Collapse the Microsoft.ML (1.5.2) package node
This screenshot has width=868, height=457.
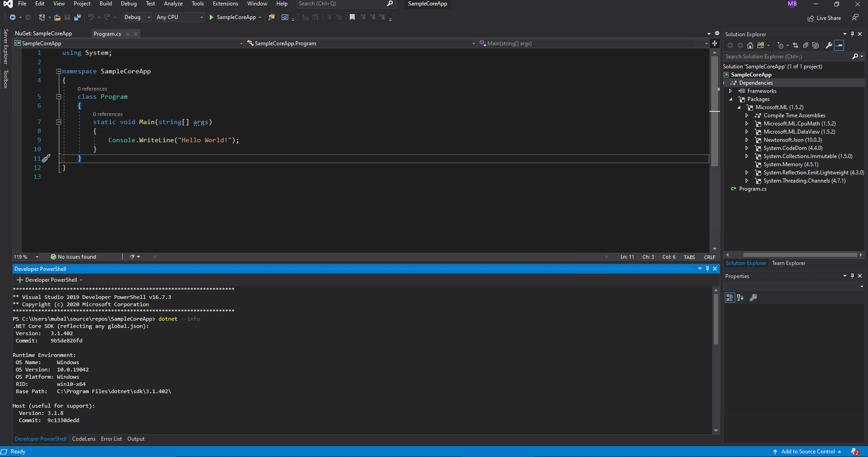[740, 107]
